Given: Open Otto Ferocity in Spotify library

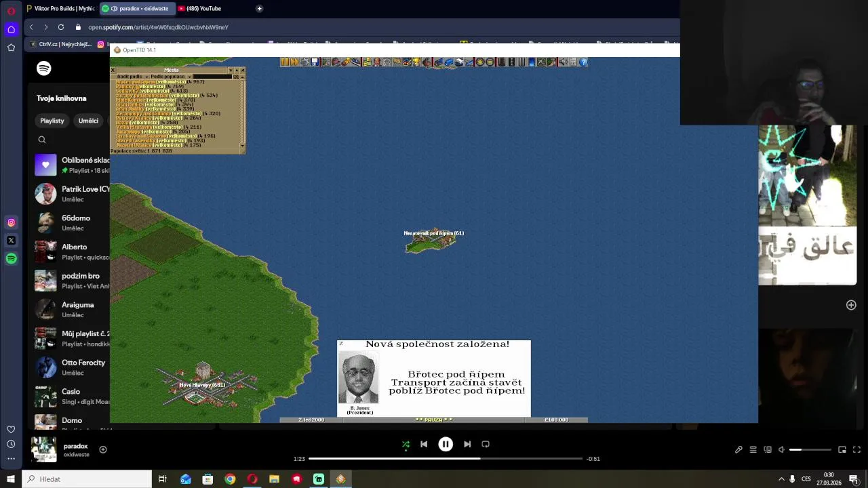Looking at the screenshot, I should coord(71,367).
